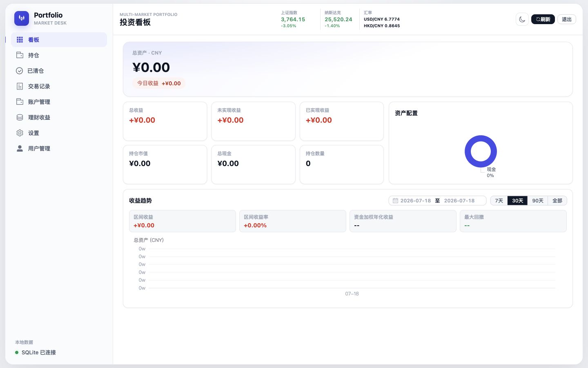The width and height of the screenshot is (588, 368).
Task: Click the 区间收益 stat box
Action: (x=183, y=221)
